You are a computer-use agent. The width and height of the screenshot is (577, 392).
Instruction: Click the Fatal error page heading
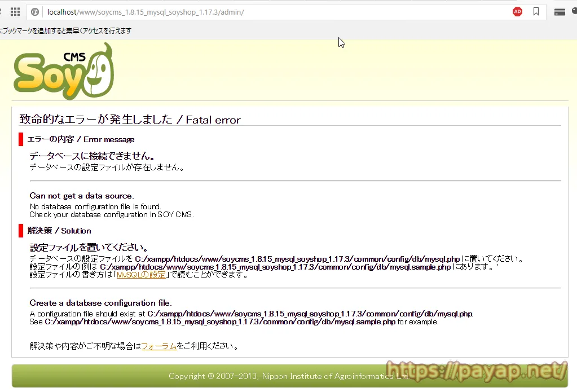click(x=130, y=120)
